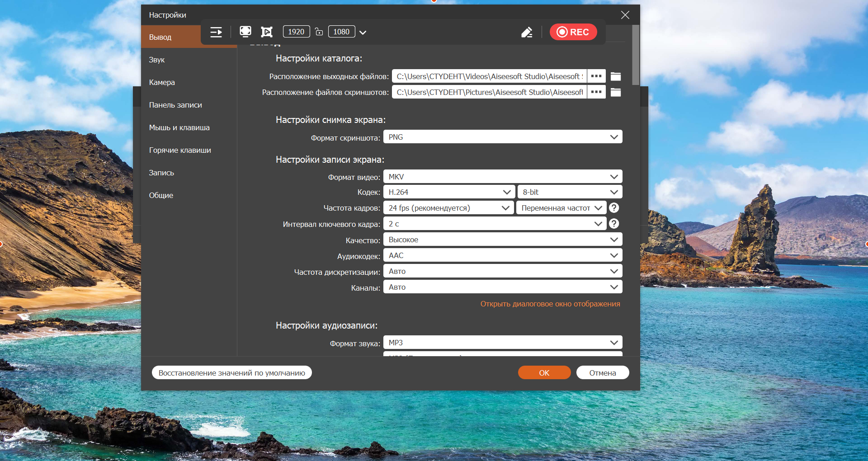The width and height of the screenshot is (868, 461).
Task: Click help icon beside keyframe interval
Action: pos(614,224)
